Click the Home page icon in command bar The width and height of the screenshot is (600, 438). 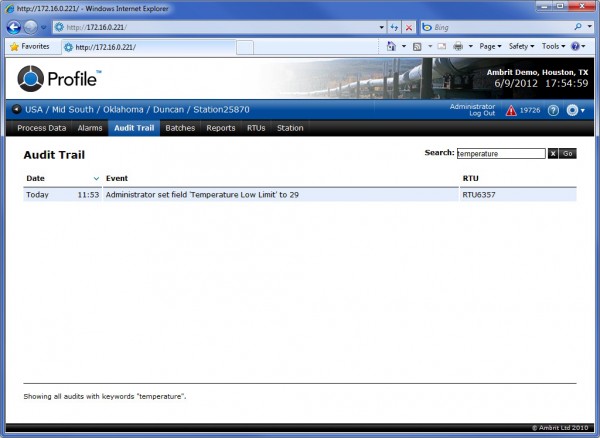click(x=391, y=46)
